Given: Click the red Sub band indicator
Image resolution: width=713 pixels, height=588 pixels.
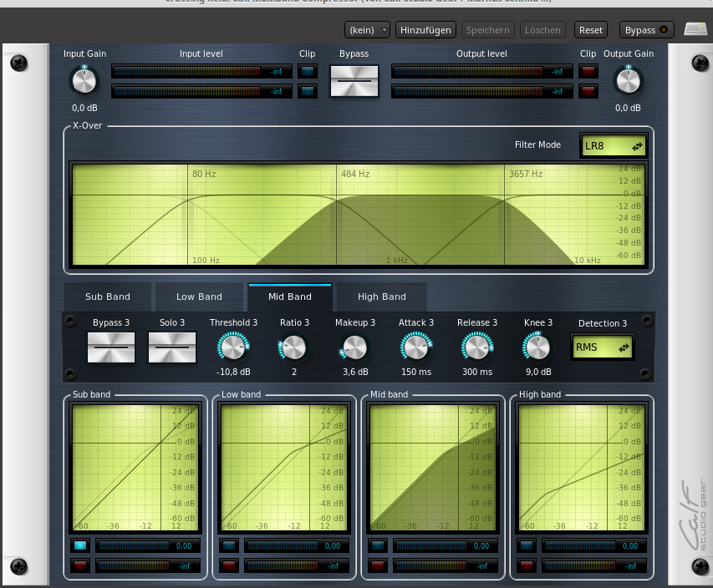Looking at the screenshot, I should 80,565.
